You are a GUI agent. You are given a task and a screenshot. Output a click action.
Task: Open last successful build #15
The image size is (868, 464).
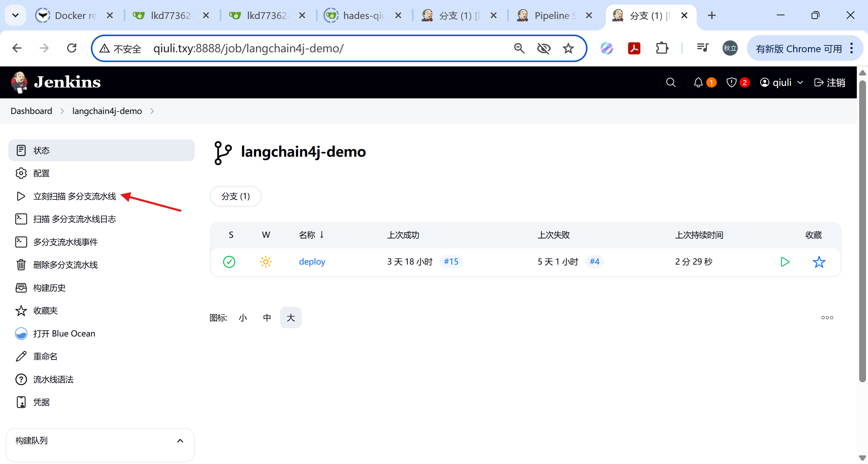[451, 262]
